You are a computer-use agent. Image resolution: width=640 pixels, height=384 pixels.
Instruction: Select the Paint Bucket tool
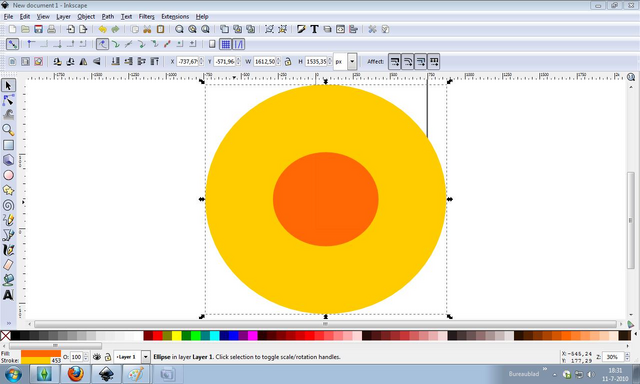tap(9, 280)
